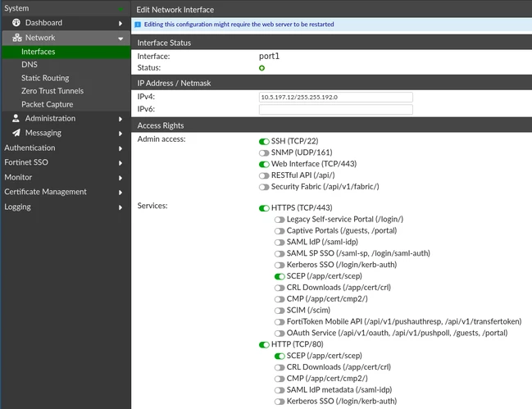Viewport: 532px width, 409px height.
Task: Disable SCEP under HTTPS services
Action: (280, 276)
